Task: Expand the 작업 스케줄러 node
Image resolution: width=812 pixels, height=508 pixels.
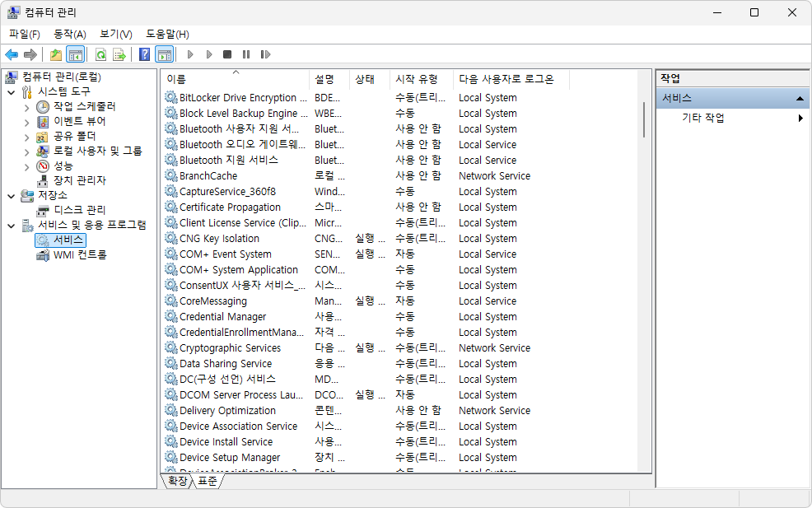Action: point(27,108)
